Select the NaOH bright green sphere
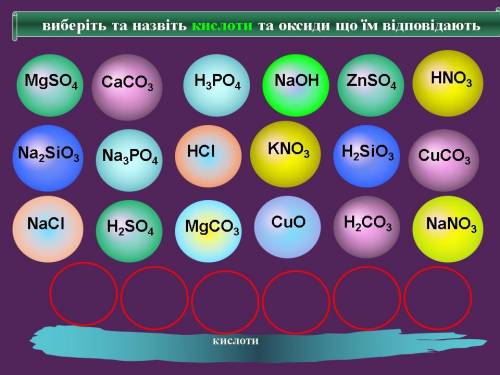Image resolution: width=500 pixels, height=375 pixels. pyautogui.click(x=296, y=85)
